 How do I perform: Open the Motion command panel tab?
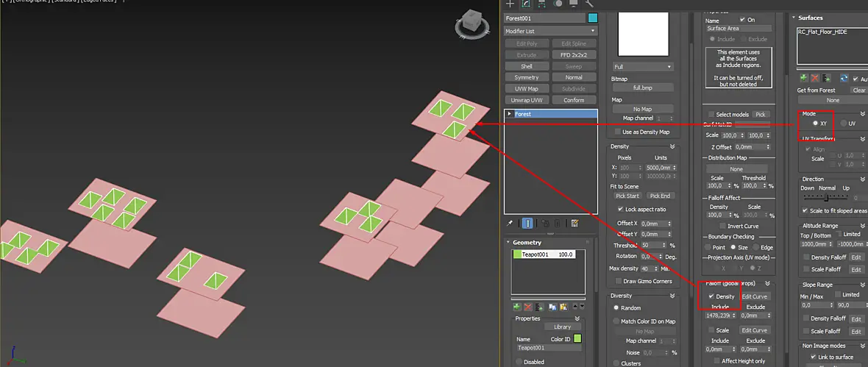click(558, 4)
